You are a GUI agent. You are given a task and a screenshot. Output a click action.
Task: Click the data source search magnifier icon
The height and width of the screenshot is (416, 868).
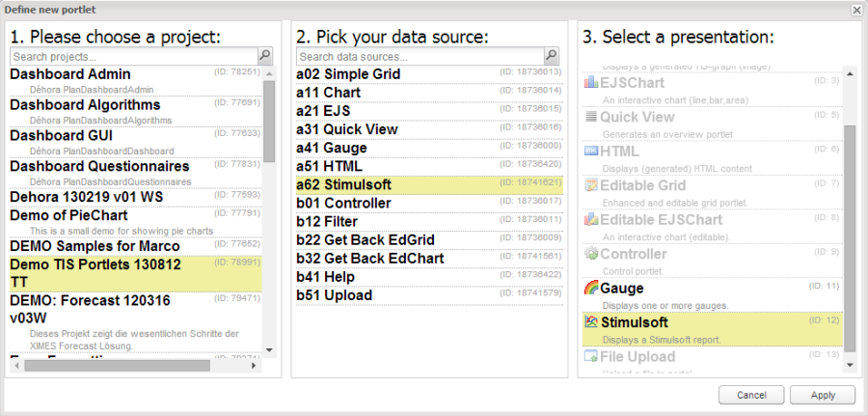pos(552,55)
